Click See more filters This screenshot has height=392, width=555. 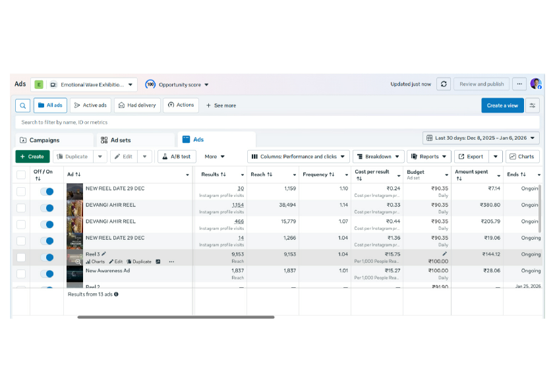[x=221, y=105]
